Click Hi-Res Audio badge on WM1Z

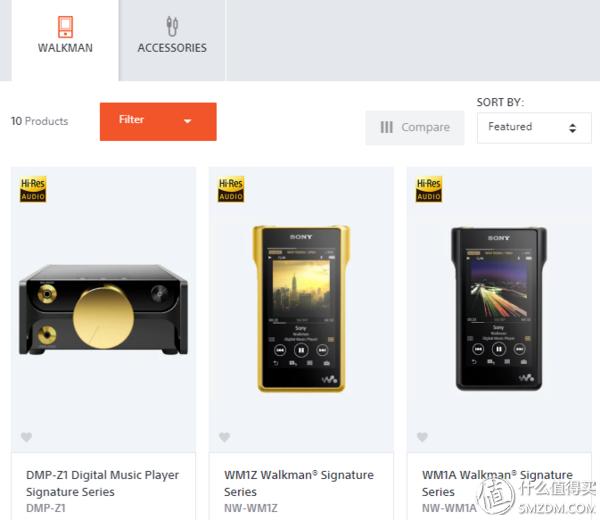[231, 189]
